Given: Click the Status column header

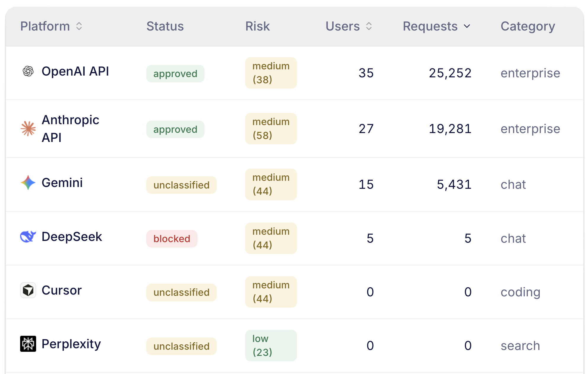Looking at the screenshot, I should tap(165, 26).
